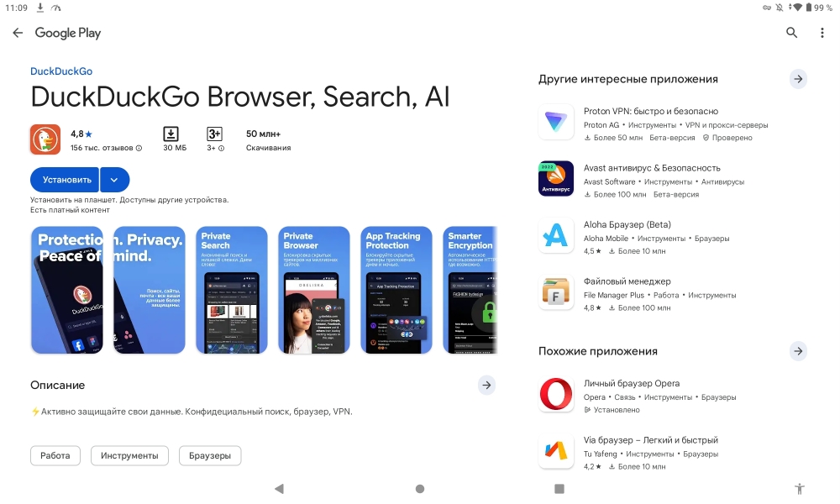Tap the Android home navigation button
This screenshot has height=504, width=840.
pyautogui.click(x=420, y=489)
